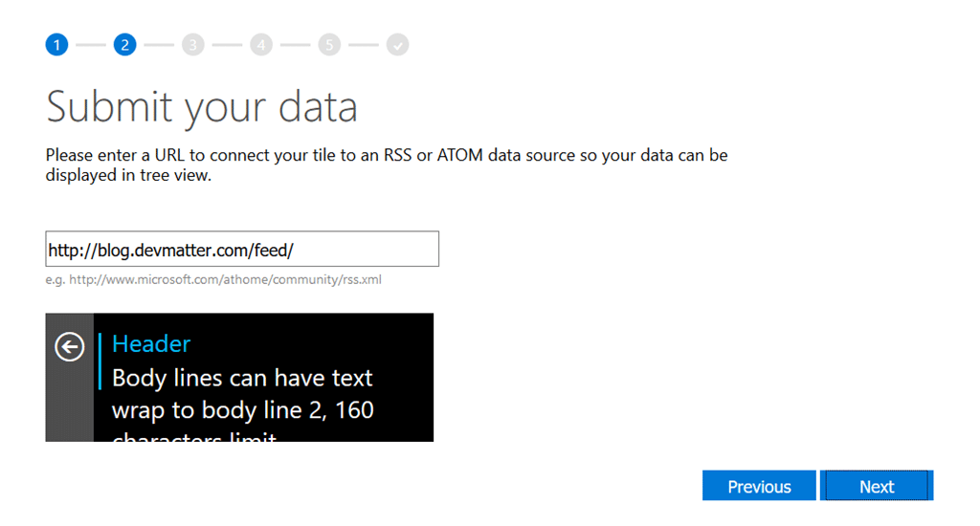Click the 'Body lines can have text' line
This screenshot has height=526, width=980.
[x=242, y=378]
